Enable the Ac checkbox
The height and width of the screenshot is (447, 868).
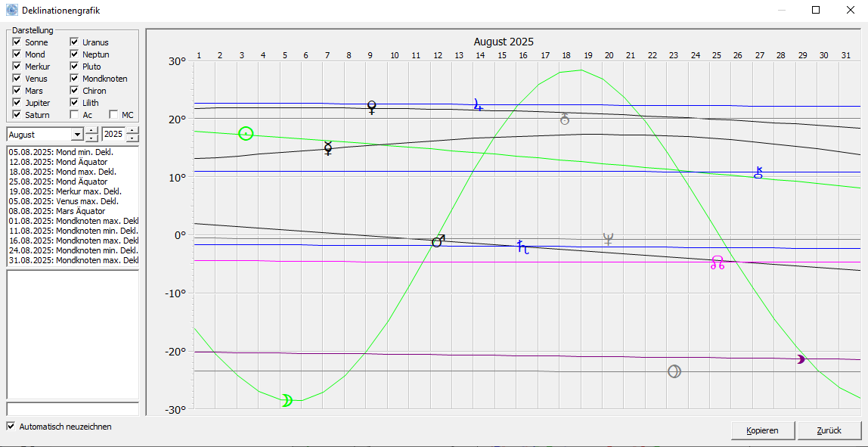point(74,115)
